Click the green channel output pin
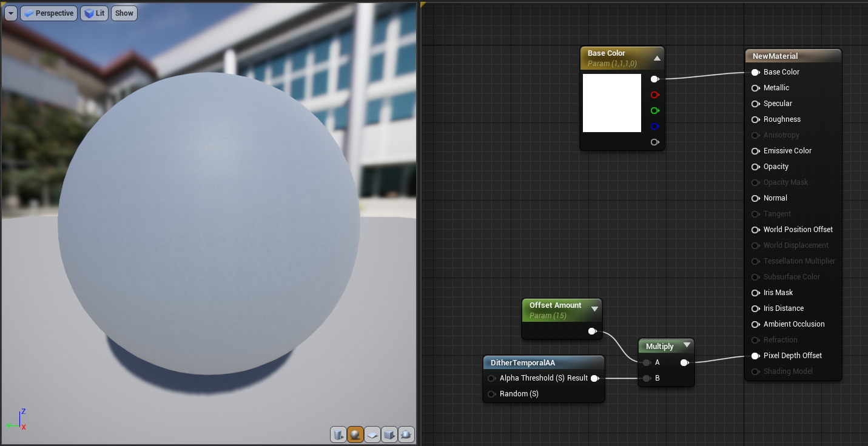Image resolution: width=868 pixels, height=446 pixels. (x=654, y=111)
